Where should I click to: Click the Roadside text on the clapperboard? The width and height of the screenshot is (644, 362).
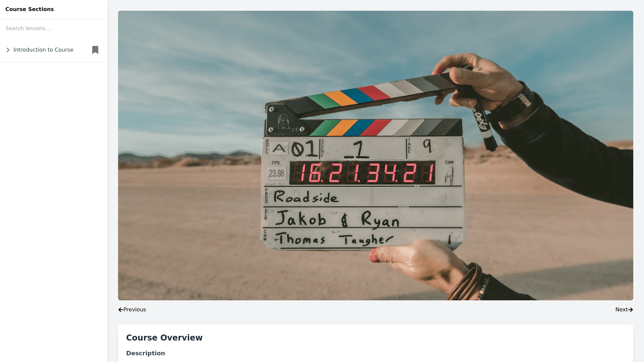click(x=306, y=197)
